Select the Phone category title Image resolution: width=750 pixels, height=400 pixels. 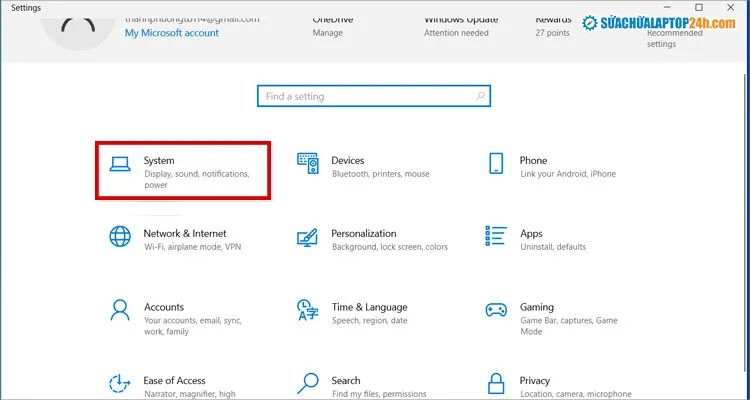tap(533, 160)
